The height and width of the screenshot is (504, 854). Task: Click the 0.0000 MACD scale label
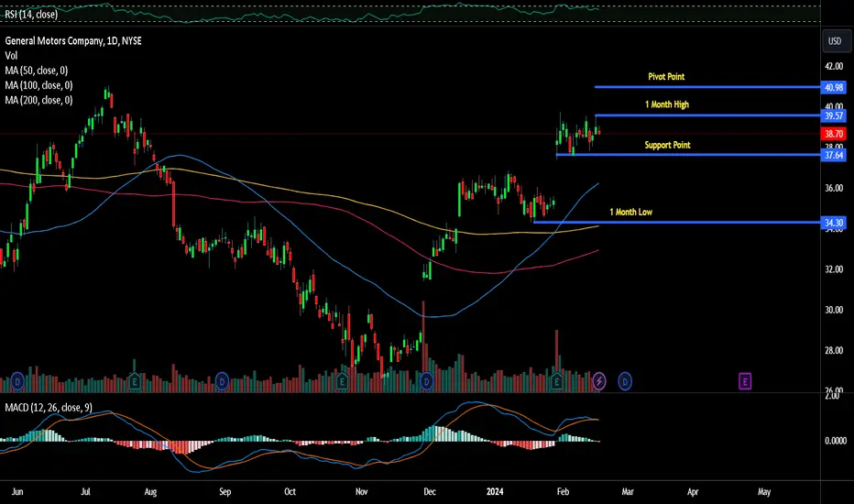click(836, 440)
